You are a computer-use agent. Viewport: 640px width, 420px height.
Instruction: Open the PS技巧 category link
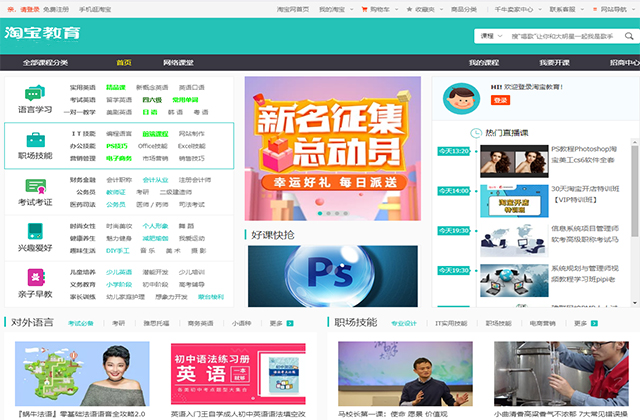(117, 146)
